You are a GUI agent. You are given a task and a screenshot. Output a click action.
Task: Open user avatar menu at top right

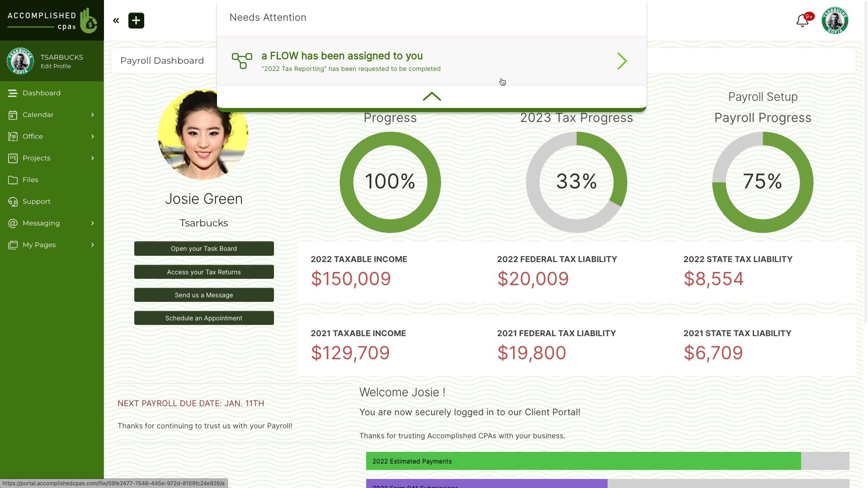835,20
